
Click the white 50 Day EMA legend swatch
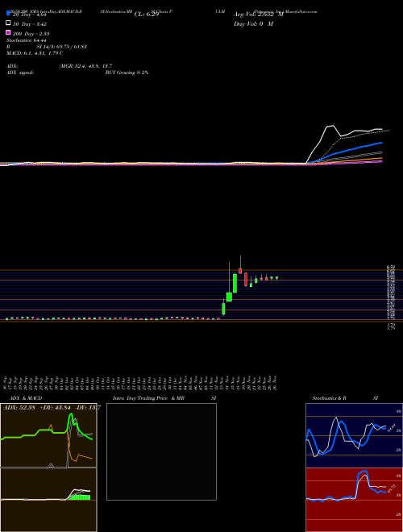tap(9, 23)
